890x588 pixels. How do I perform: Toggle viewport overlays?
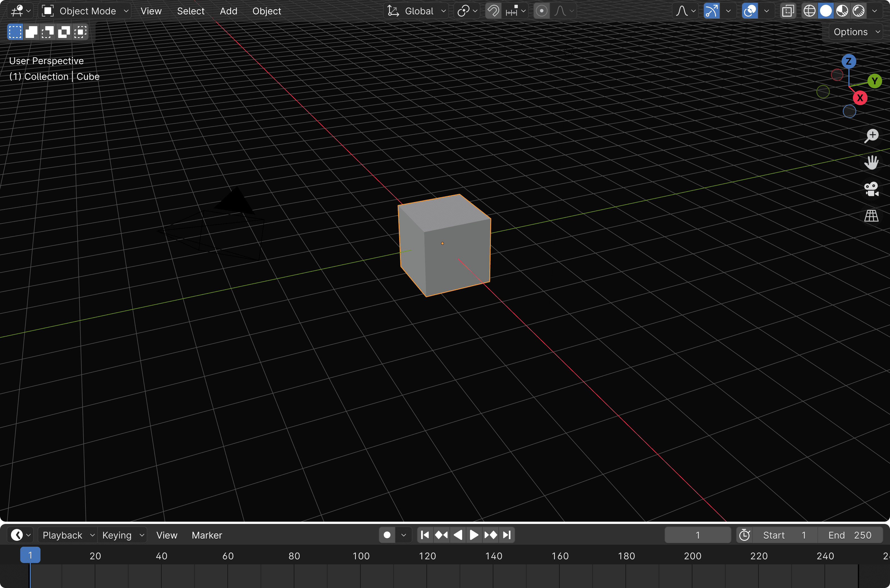[x=750, y=11]
